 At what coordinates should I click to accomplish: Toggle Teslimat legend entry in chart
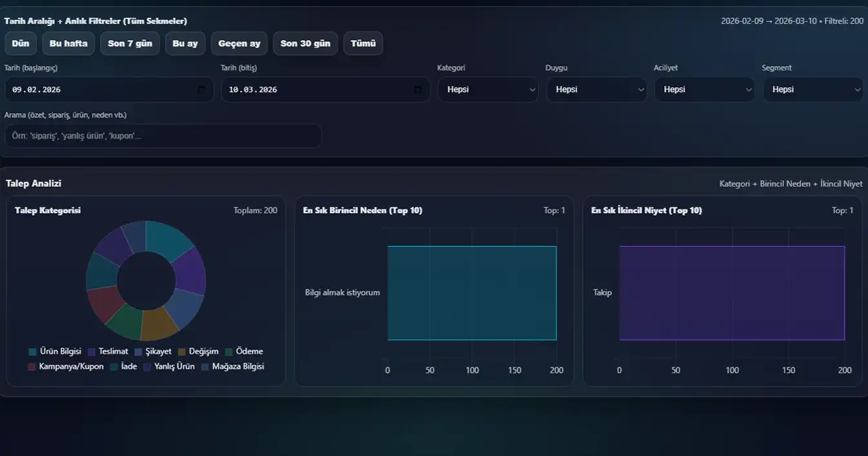point(107,351)
